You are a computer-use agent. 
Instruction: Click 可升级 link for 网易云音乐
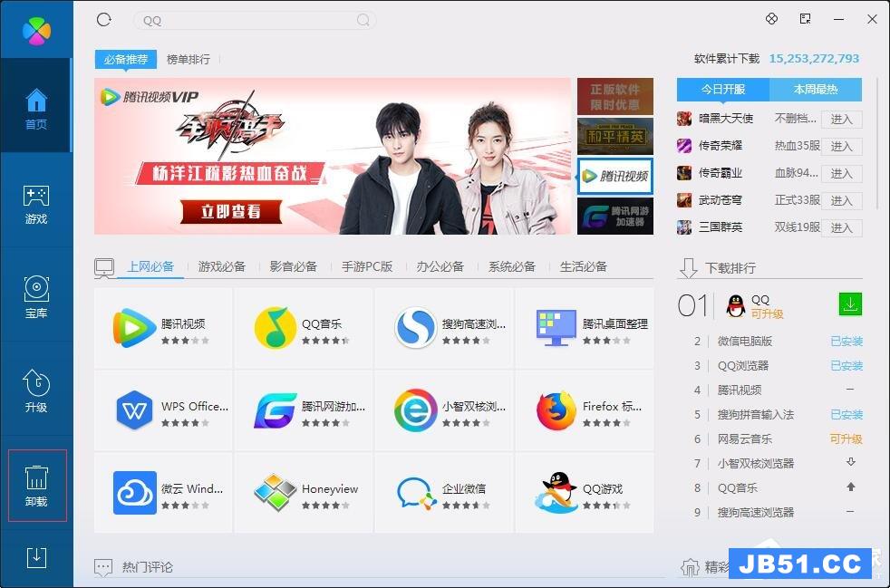click(x=846, y=439)
